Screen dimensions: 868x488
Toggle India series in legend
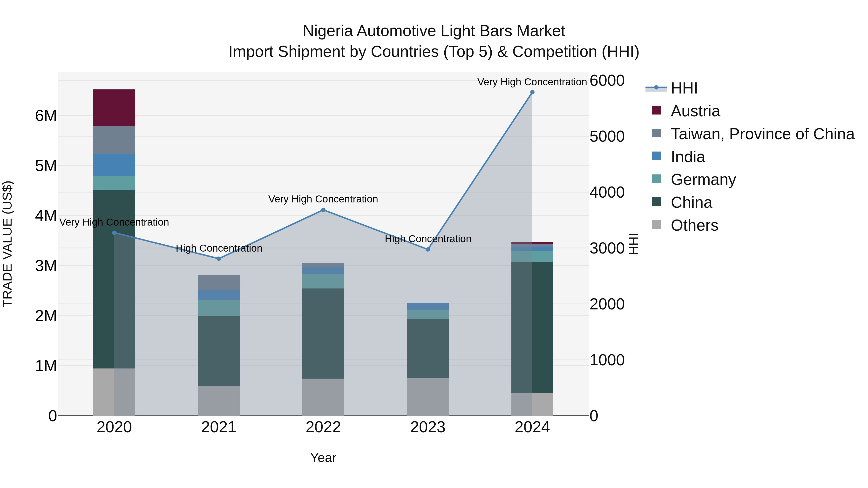coord(678,157)
